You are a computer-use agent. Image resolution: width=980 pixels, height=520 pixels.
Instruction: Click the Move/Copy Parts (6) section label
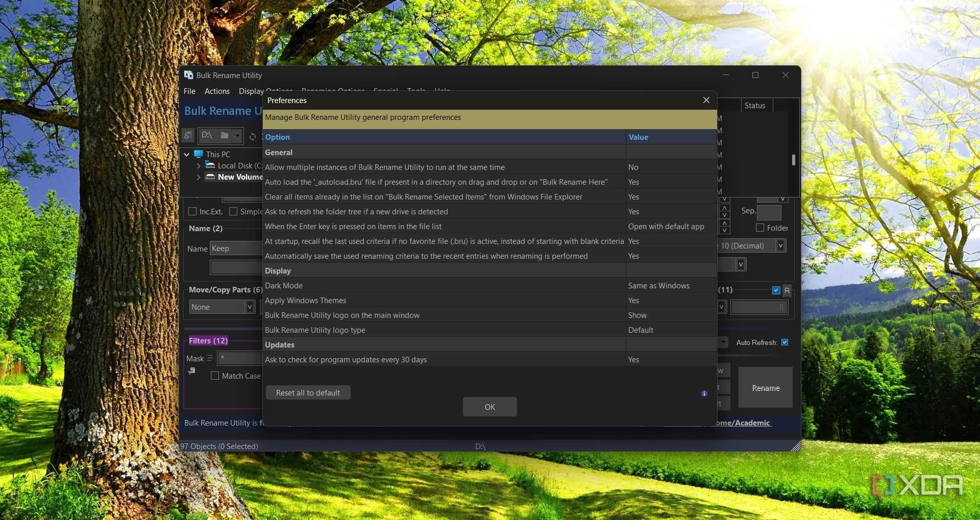coord(226,289)
